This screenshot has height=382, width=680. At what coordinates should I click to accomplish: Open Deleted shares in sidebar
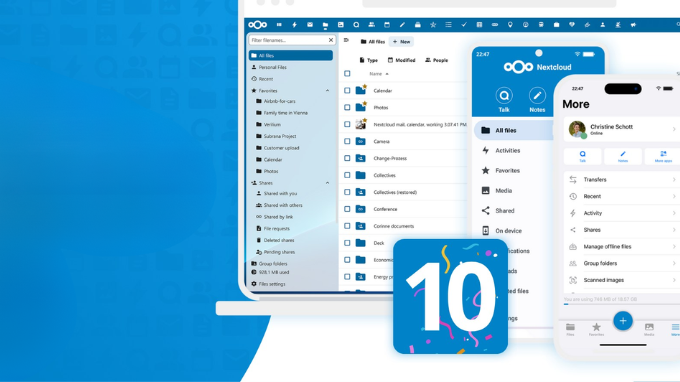tap(279, 240)
